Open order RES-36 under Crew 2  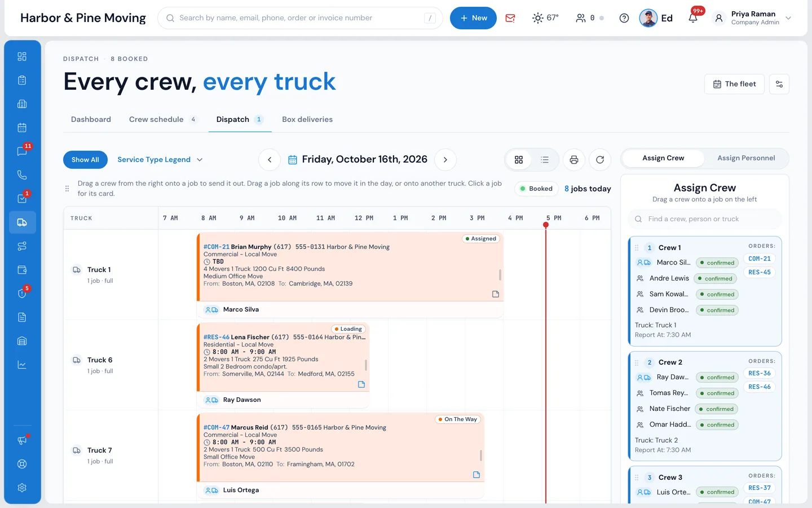(760, 373)
